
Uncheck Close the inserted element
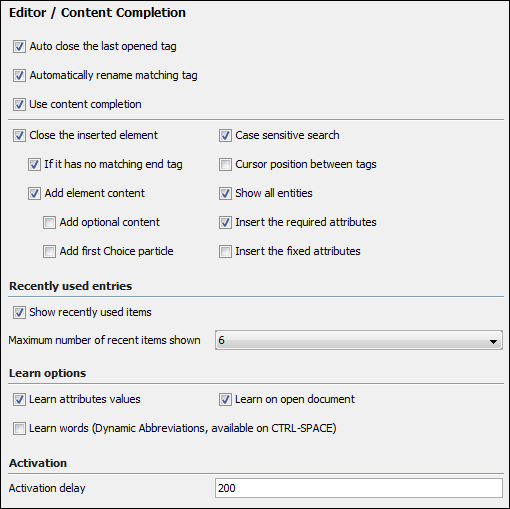click(x=19, y=136)
